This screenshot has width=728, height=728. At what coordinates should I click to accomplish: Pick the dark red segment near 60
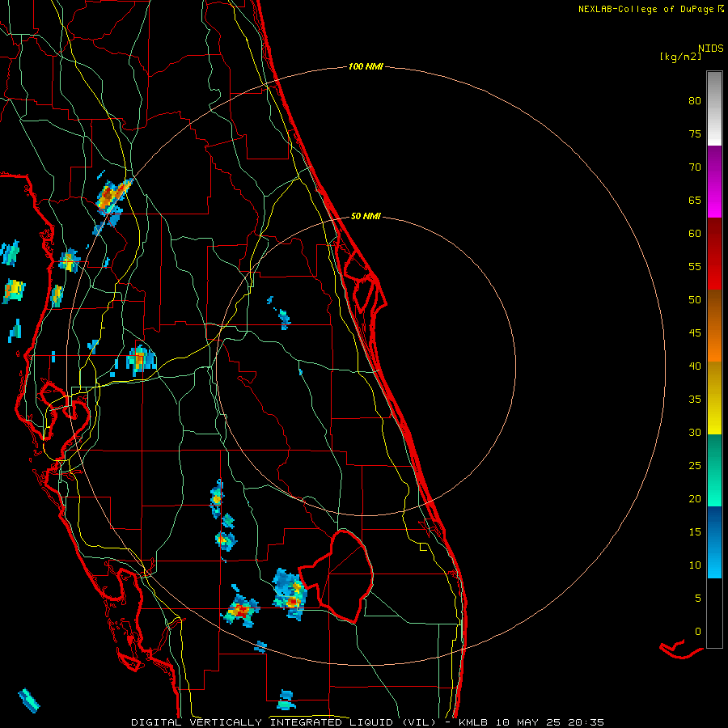pos(714,253)
